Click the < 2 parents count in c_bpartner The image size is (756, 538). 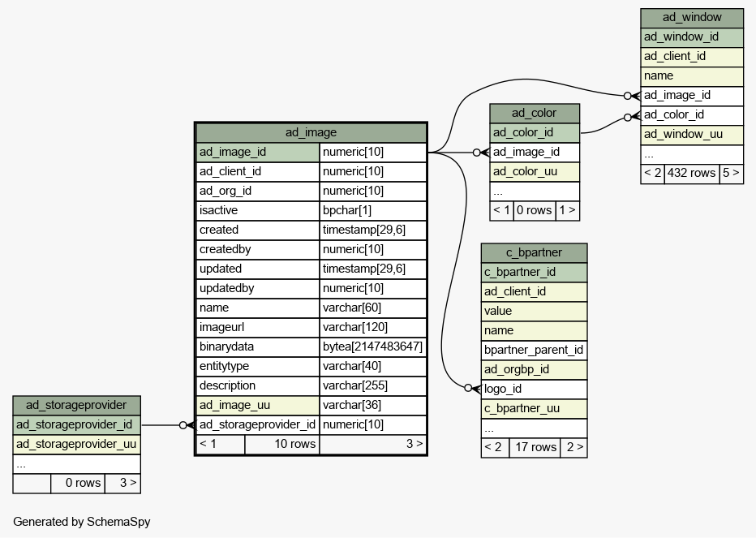click(x=495, y=447)
